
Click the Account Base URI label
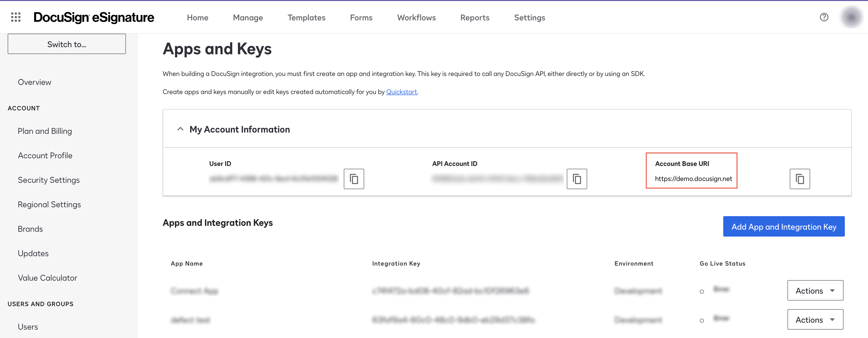682,164
